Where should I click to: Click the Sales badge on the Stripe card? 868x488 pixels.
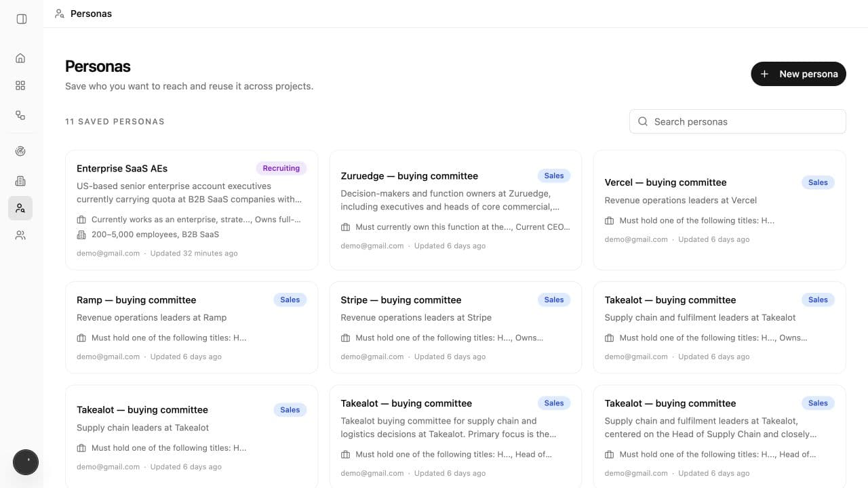(x=554, y=300)
